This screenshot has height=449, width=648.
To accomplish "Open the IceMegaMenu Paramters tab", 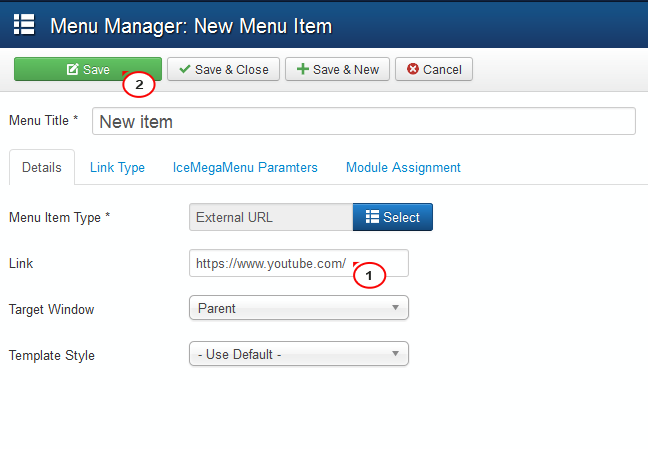I will pos(245,167).
